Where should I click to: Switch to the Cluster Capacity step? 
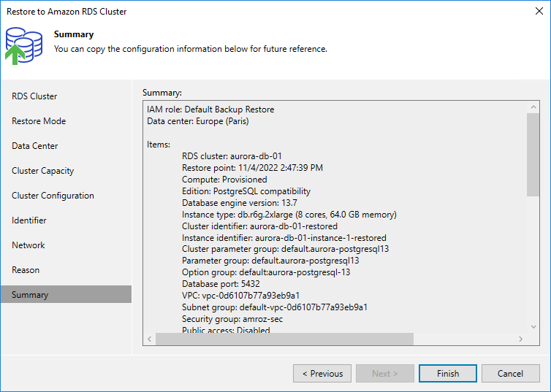point(42,171)
